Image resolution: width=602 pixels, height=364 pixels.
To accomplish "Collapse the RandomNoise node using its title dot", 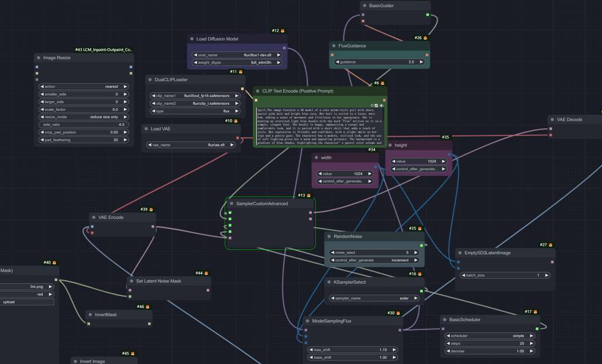I will pos(329,237).
